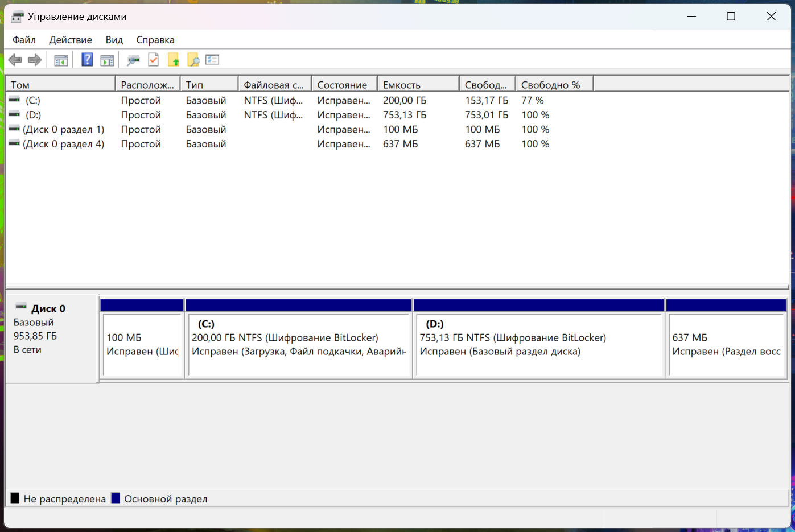Viewport: 795px width, 532px height.
Task: Open the Файл menu
Action: 24,40
